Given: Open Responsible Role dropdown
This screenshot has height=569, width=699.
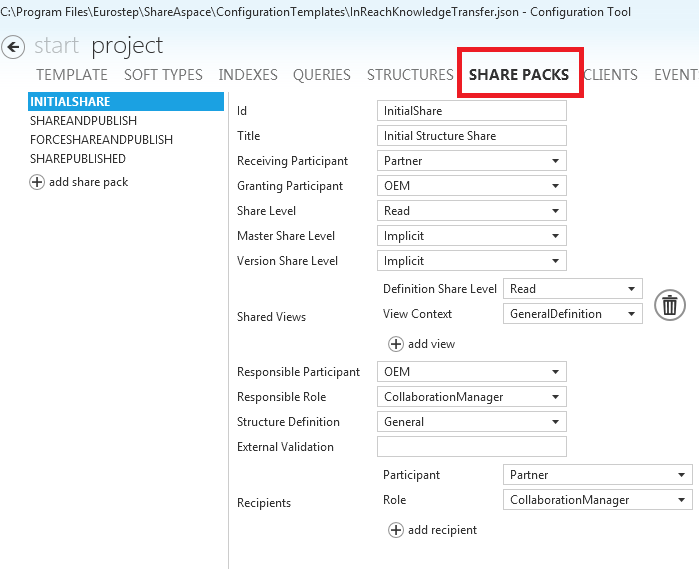Looking at the screenshot, I should pyautogui.click(x=472, y=396).
